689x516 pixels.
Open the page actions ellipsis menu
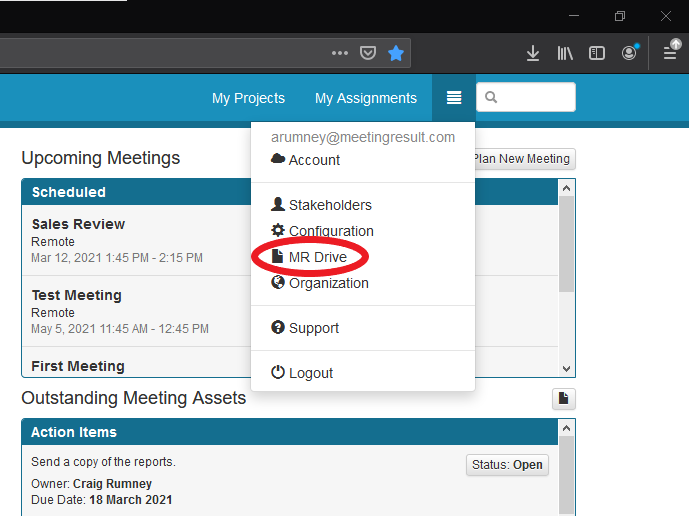340,53
